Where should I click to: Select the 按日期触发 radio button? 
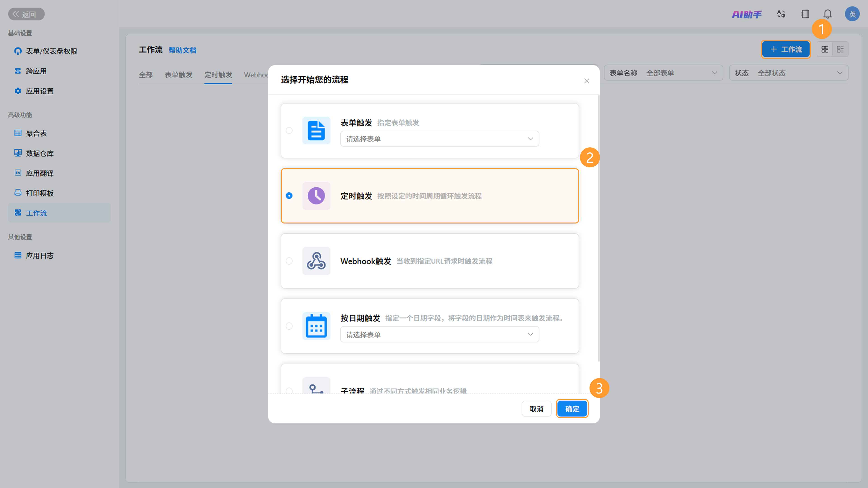289,326
